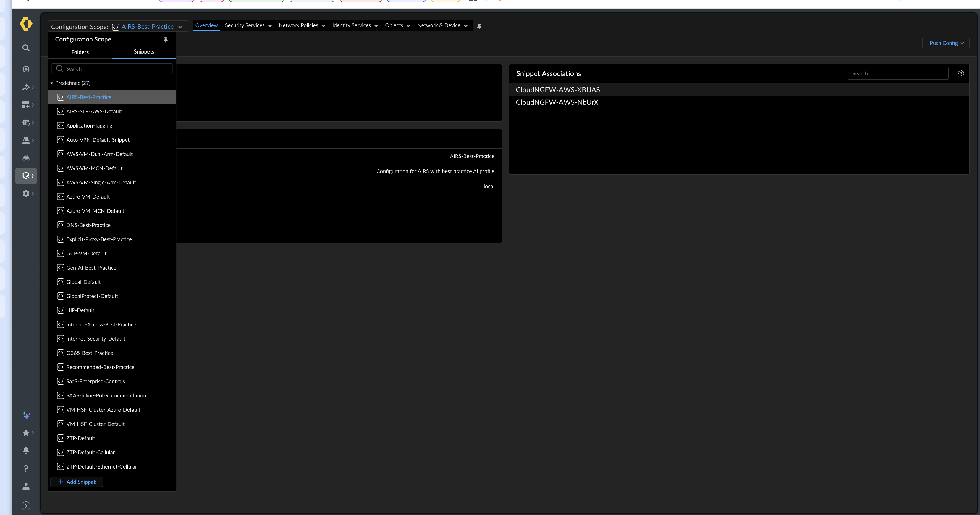This screenshot has width=980, height=515.
Task: Select the Gen-AI-Best-Practice snippet
Action: tap(112, 268)
